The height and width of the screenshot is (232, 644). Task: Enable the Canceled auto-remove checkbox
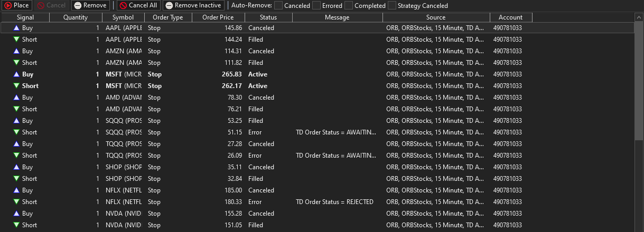[x=278, y=6]
